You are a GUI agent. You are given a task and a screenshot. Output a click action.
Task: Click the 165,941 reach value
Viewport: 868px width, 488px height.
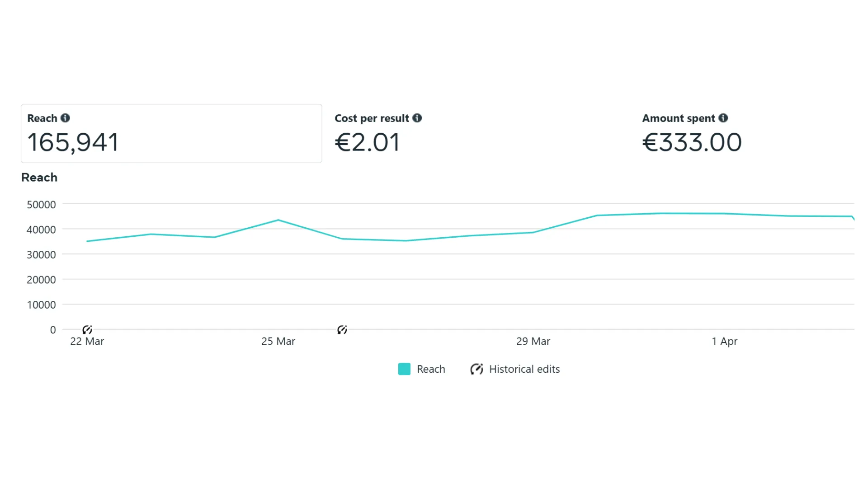[73, 142]
